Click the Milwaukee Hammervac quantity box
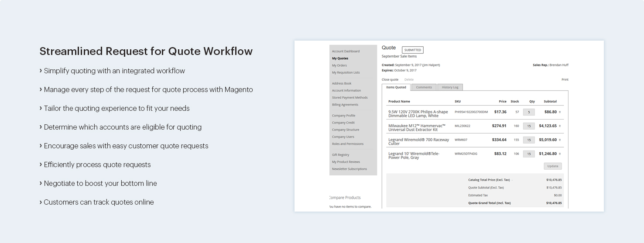This screenshot has height=243, width=644. [529, 126]
